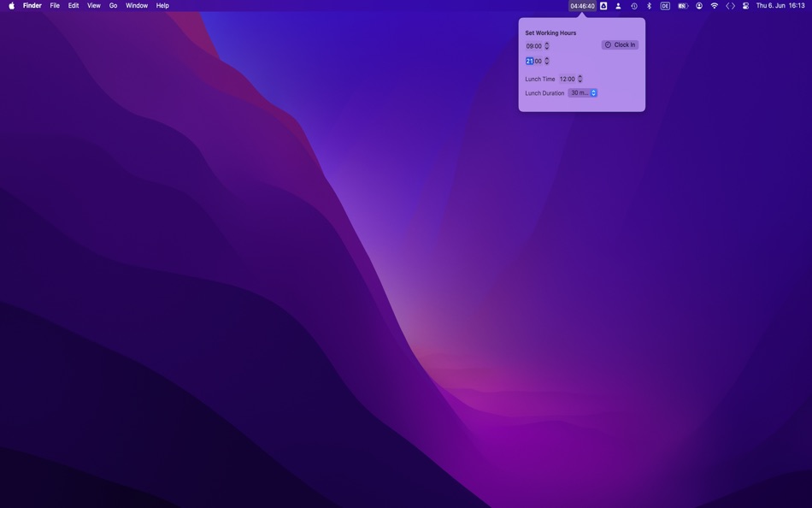Open the battery status menu
This screenshot has width=812, height=508.
(681, 5)
